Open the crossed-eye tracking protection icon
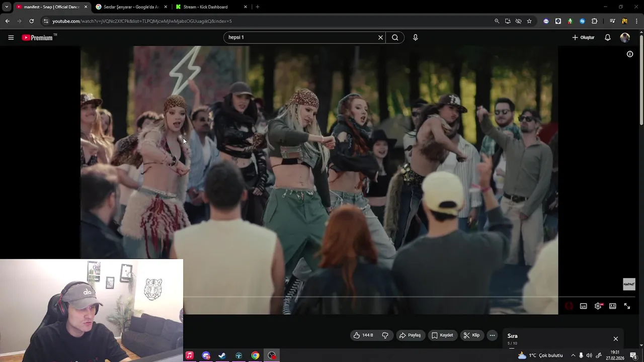This screenshot has height=362, width=644. [518, 21]
